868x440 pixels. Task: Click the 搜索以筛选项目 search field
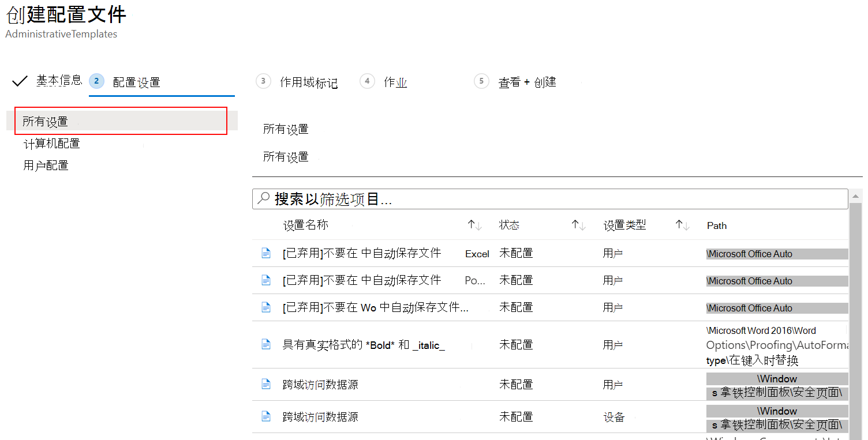tap(550, 199)
